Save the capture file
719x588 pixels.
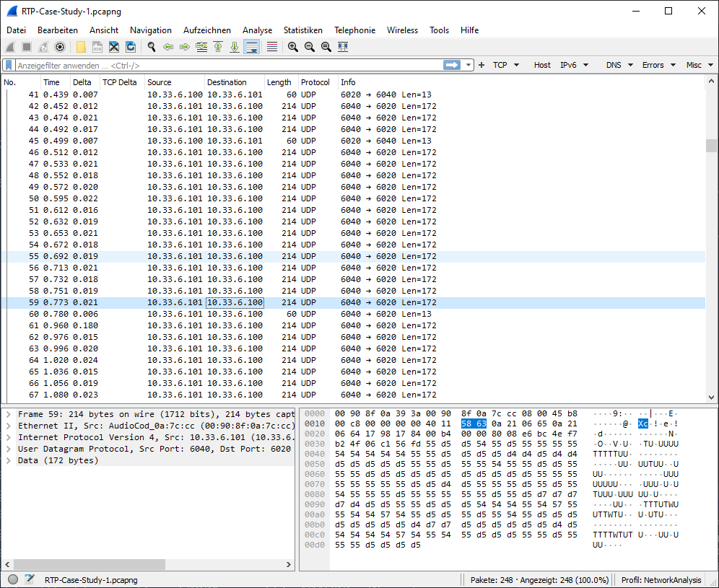point(97,47)
